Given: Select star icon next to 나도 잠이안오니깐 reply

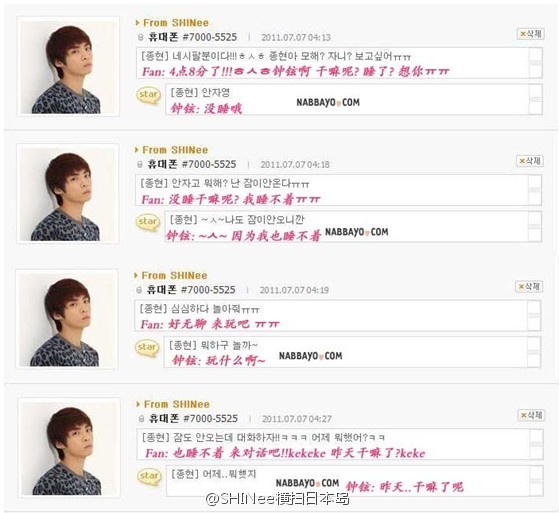Looking at the screenshot, I should [x=148, y=222].
